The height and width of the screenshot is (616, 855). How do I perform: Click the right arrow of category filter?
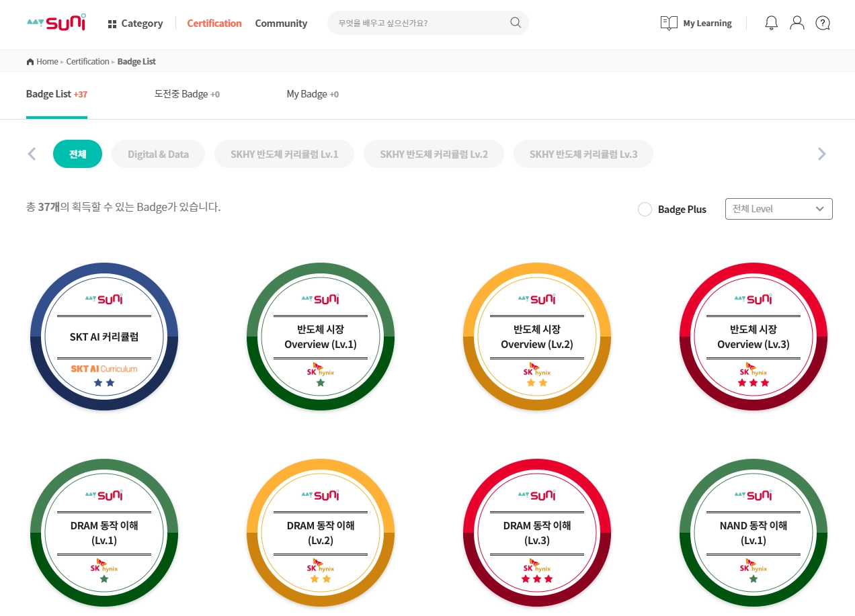click(x=821, y=154)
